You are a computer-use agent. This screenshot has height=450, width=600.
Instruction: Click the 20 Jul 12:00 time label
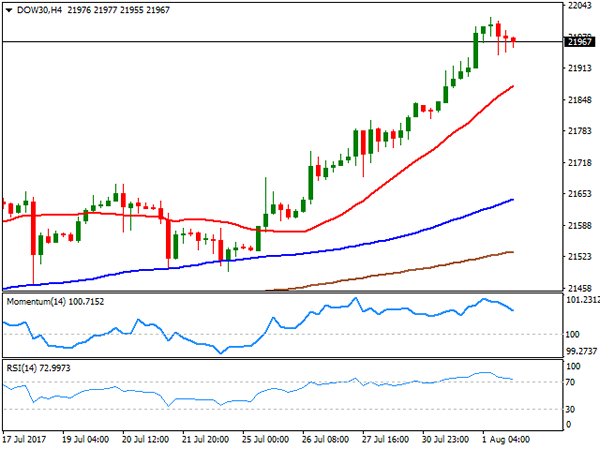click(x=145, y=439)
